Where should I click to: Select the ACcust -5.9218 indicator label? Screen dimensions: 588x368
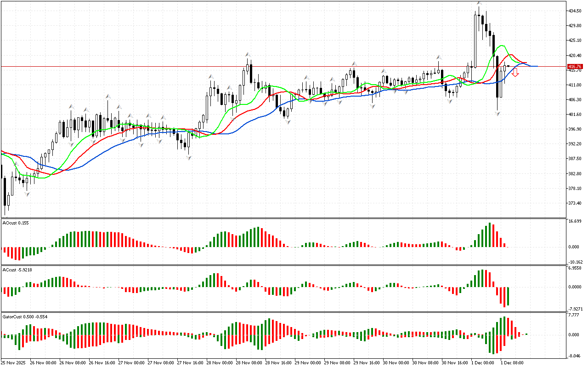pyautogui.click(x=17, y=270)
